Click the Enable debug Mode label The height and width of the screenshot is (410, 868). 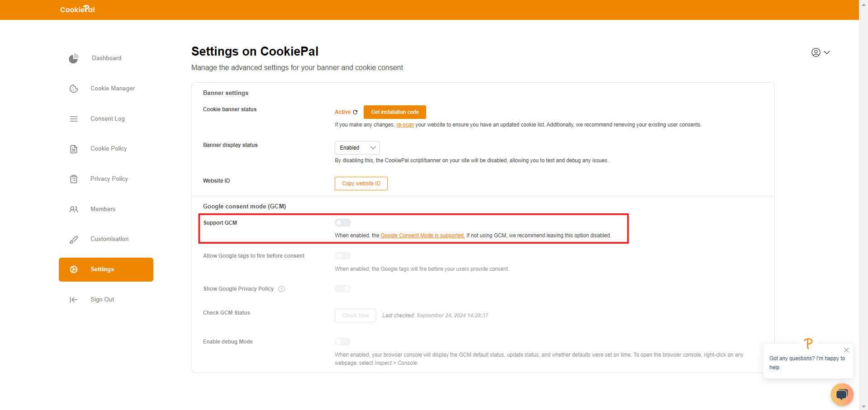tap(228, 342)
